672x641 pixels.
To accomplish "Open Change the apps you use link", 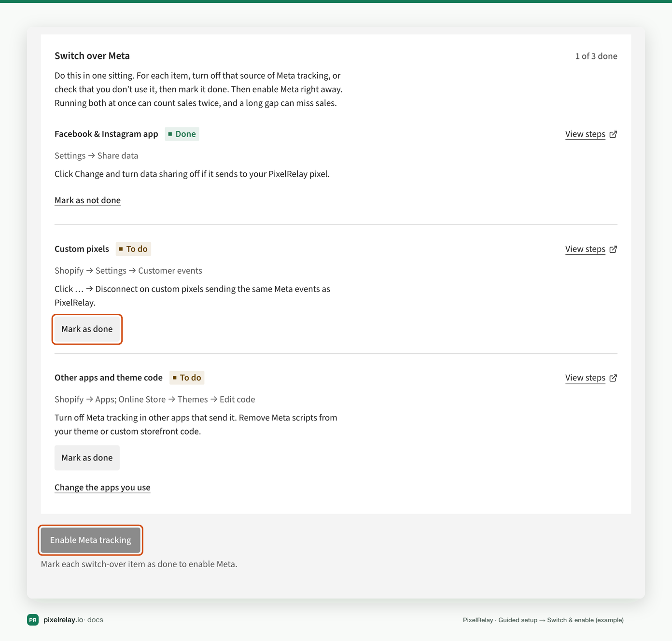I will [102, 488].
